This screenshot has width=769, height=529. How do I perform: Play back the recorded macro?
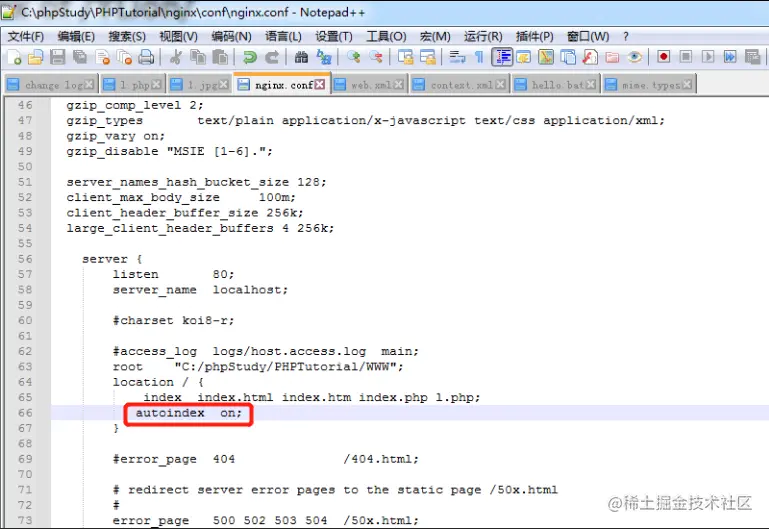[x=708, y=57]
